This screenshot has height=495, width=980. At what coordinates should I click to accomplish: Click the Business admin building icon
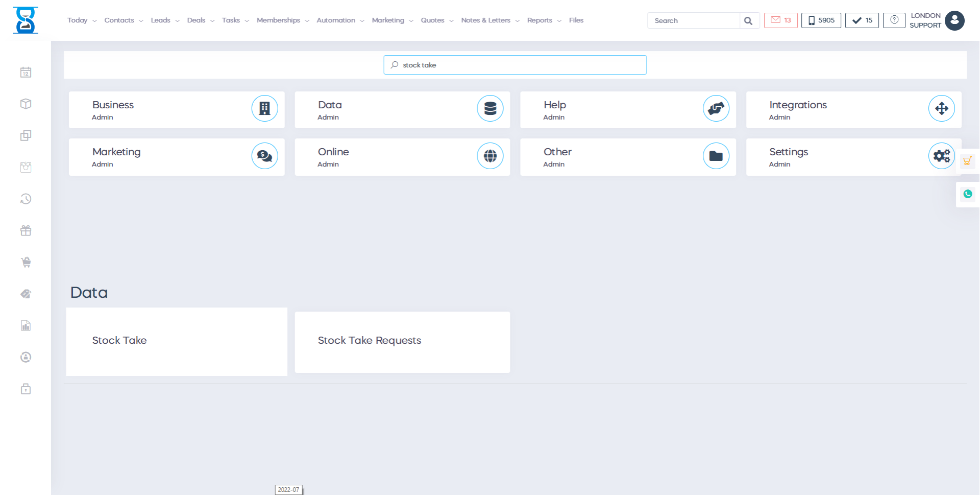tap(264, 108)
